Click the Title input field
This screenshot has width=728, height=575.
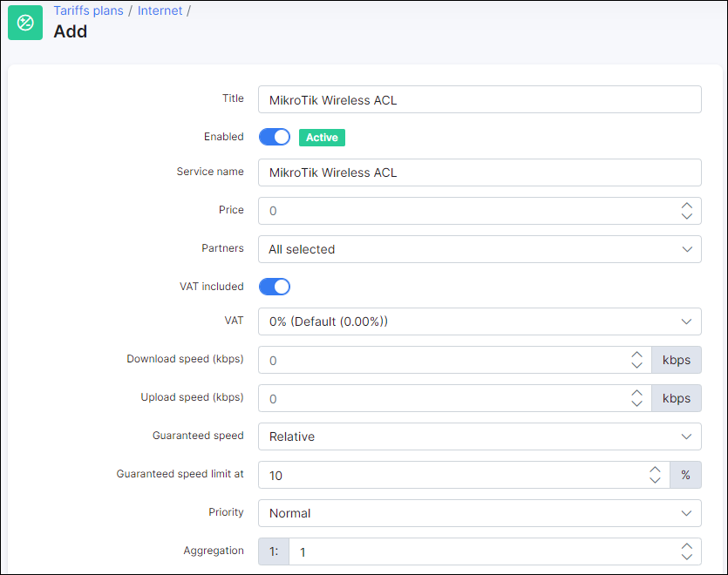pyautogui.click(x=480, y=99)
